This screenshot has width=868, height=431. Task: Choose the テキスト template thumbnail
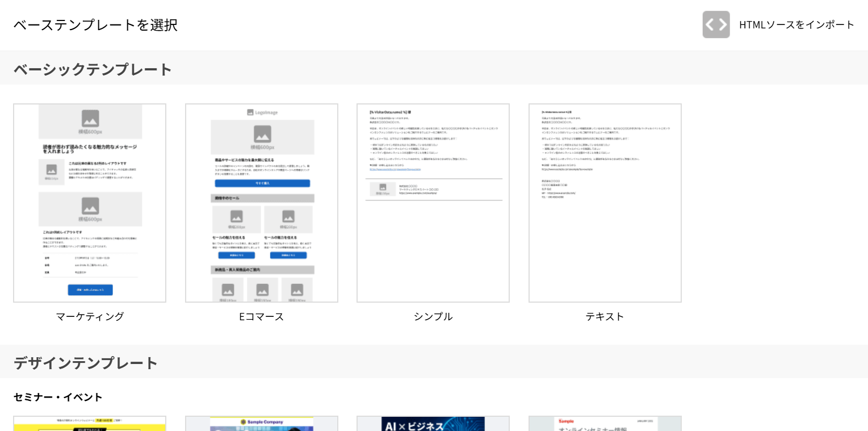605,203
